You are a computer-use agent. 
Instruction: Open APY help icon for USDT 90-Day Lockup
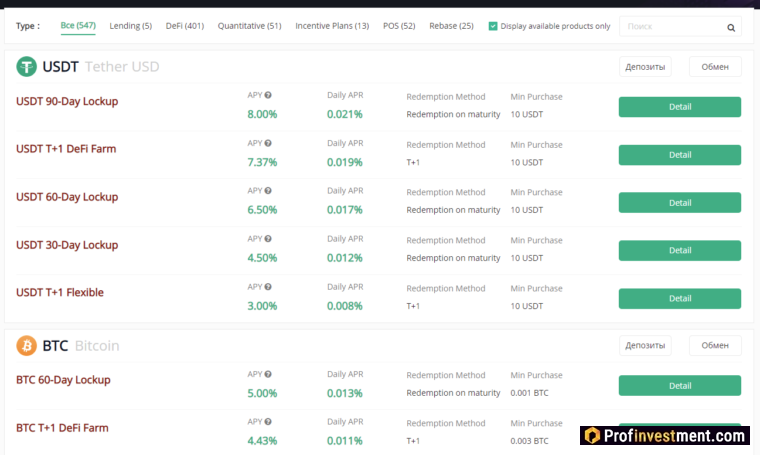pyautogui.click(x=268, y=95)
